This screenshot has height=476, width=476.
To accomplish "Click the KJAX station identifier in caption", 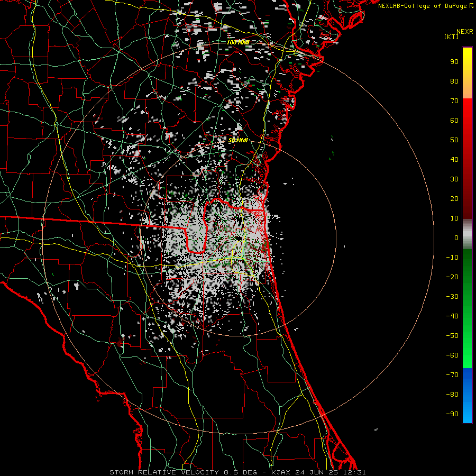I will click(281, 472).
